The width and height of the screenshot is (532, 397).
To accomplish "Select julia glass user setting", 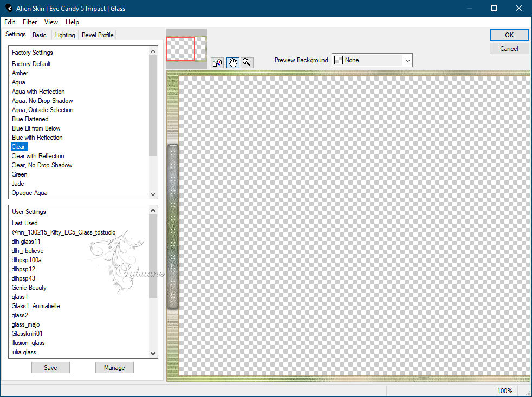I will coord(24,352).
